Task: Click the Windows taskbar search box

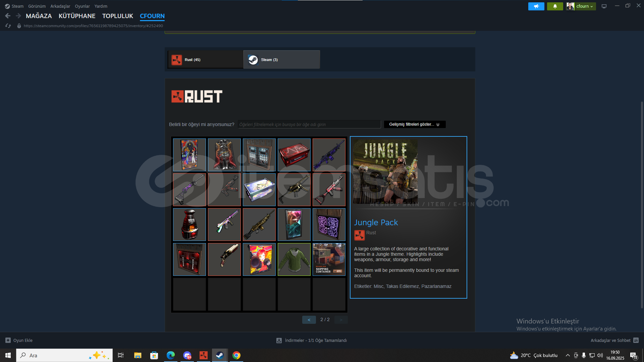Action: (64, 355)
